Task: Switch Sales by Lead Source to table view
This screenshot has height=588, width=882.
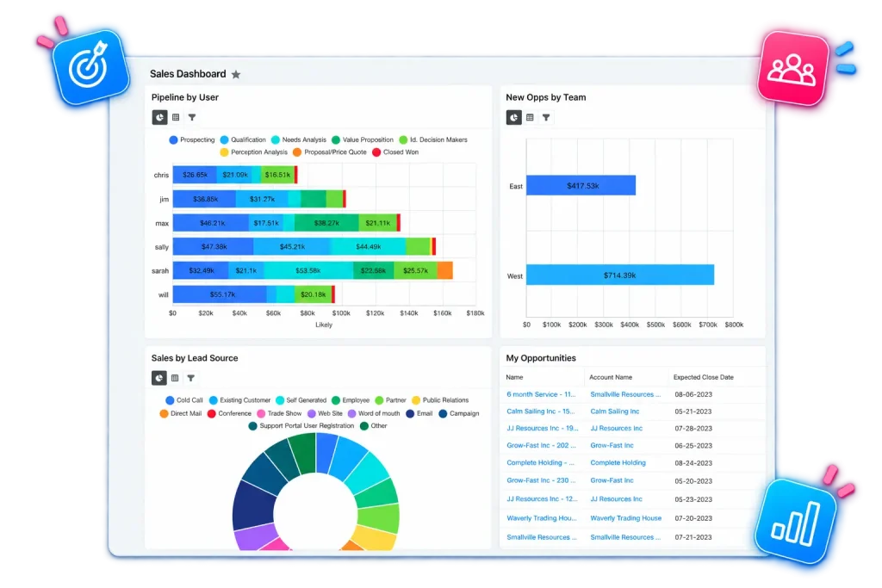Action: (x=175, y=378)
